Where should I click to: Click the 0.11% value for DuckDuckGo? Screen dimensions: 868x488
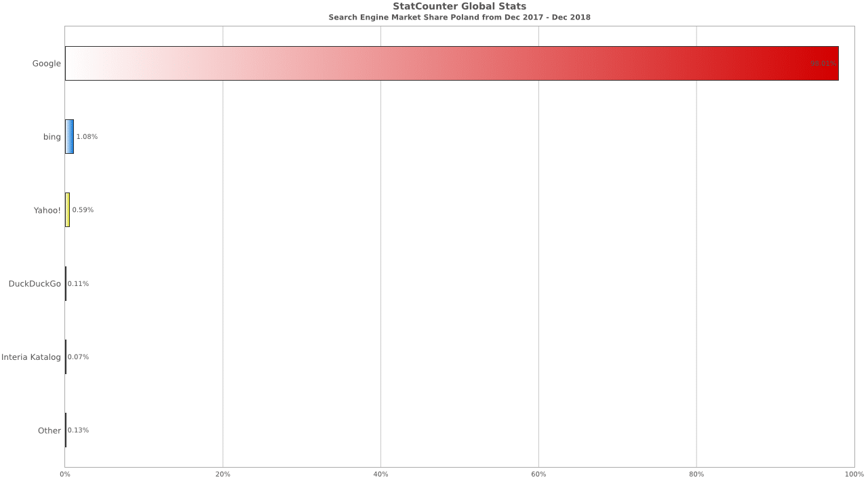78,284
